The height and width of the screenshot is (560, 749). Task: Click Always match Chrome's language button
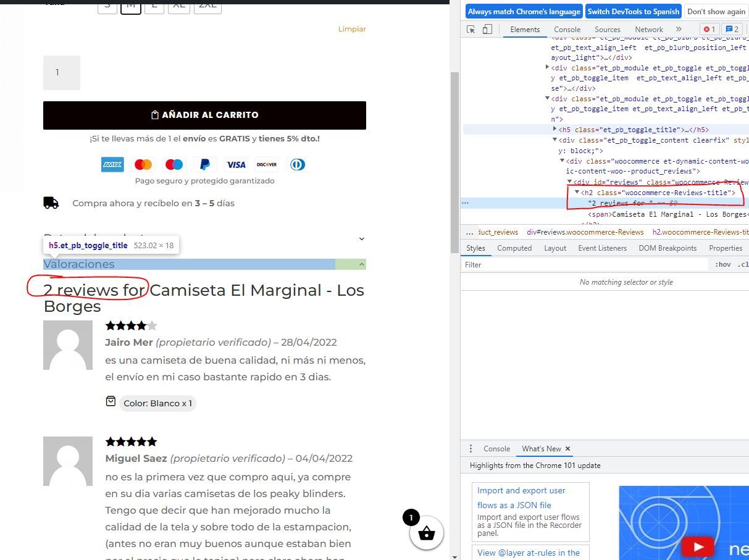pos(524,11)
